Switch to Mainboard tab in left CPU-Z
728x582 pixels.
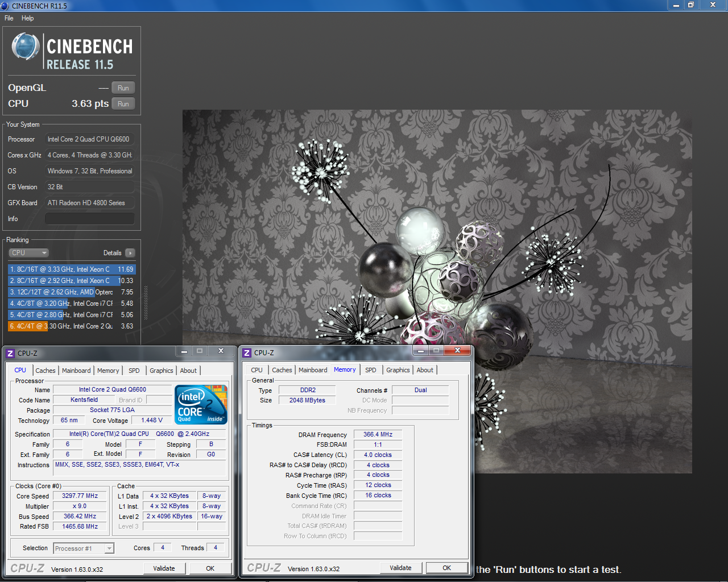click(76, 371)
